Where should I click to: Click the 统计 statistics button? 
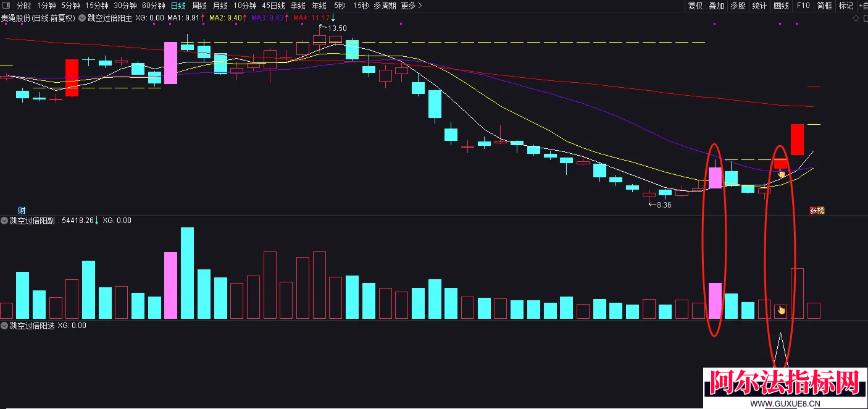coord(759,6)
